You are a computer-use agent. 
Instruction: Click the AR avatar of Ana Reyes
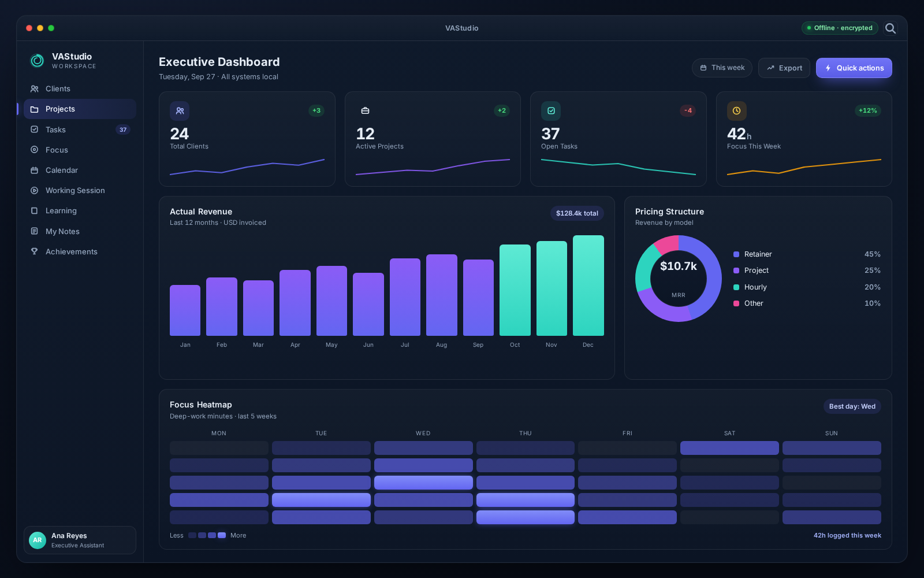coord(38,540)
